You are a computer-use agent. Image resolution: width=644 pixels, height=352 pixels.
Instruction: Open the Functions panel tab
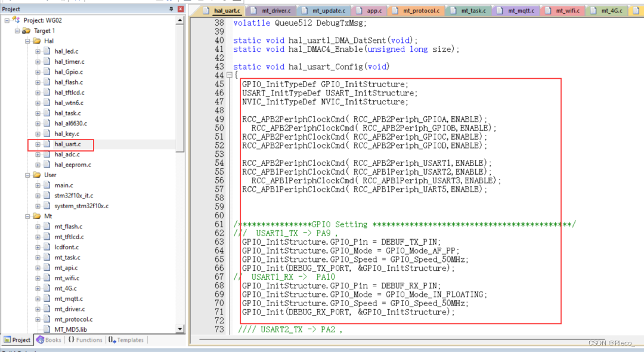point(85,340)
